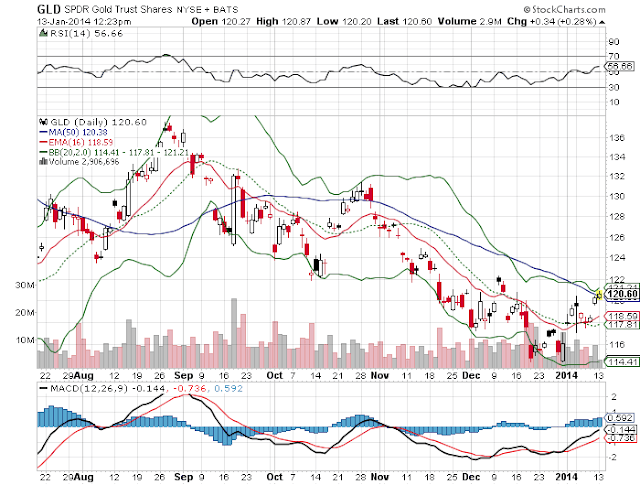Click the Volume value 2.9M in the header
This screenshot has width=640, height=485.
pos(490,21)
